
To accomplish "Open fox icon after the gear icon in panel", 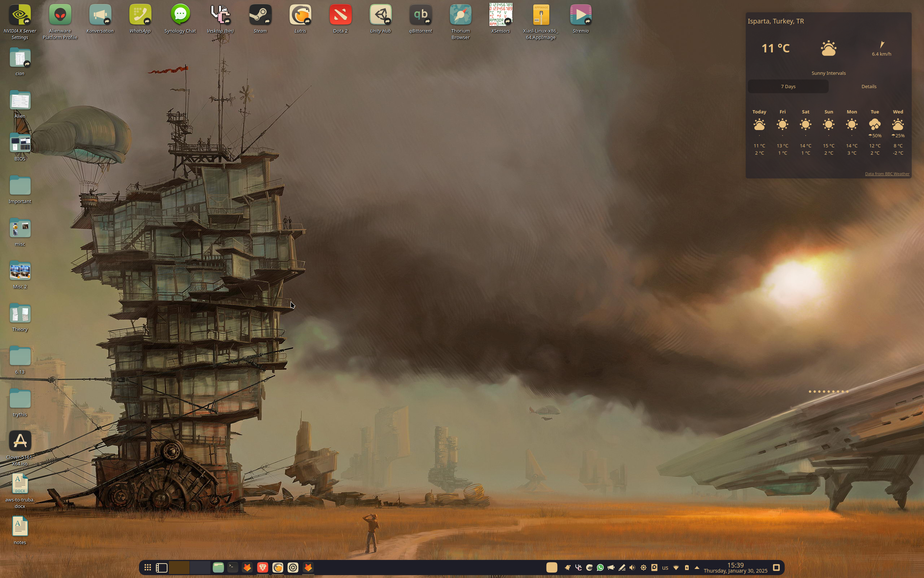I will [x=308, y=568].
